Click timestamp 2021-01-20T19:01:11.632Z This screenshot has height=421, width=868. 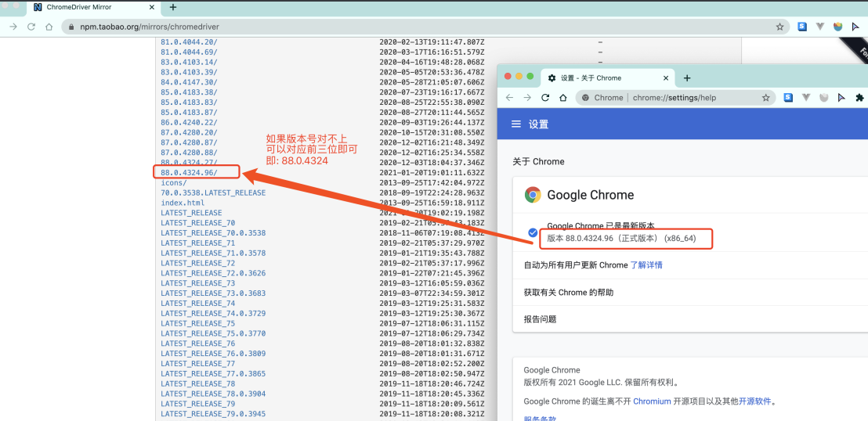coord(432,173)
